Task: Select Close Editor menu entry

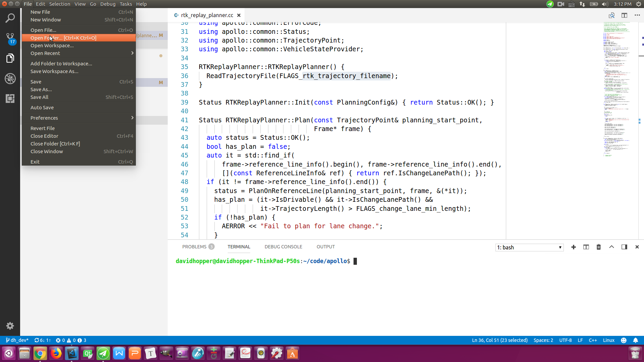Action: click(79, 136)
